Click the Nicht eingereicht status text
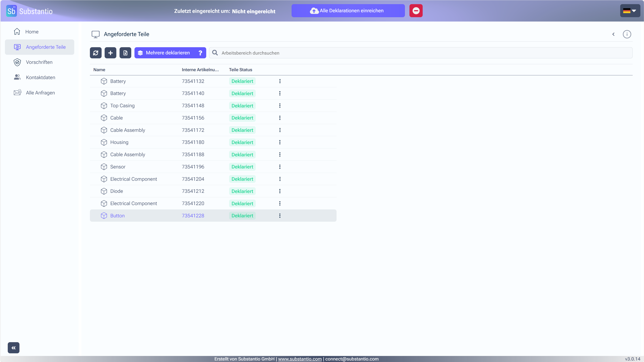The image size is (644, 362). pyautogui.click(x=253, y=11)
